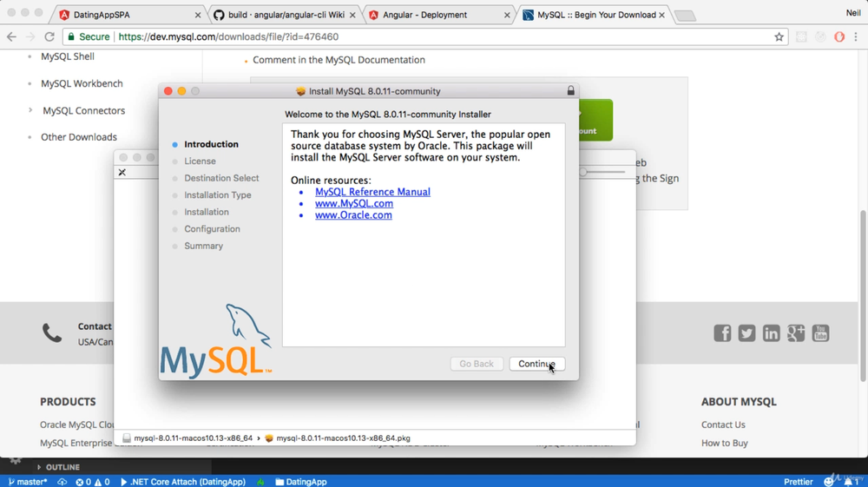Bookmark this page with the star

(x=779, y=37)
